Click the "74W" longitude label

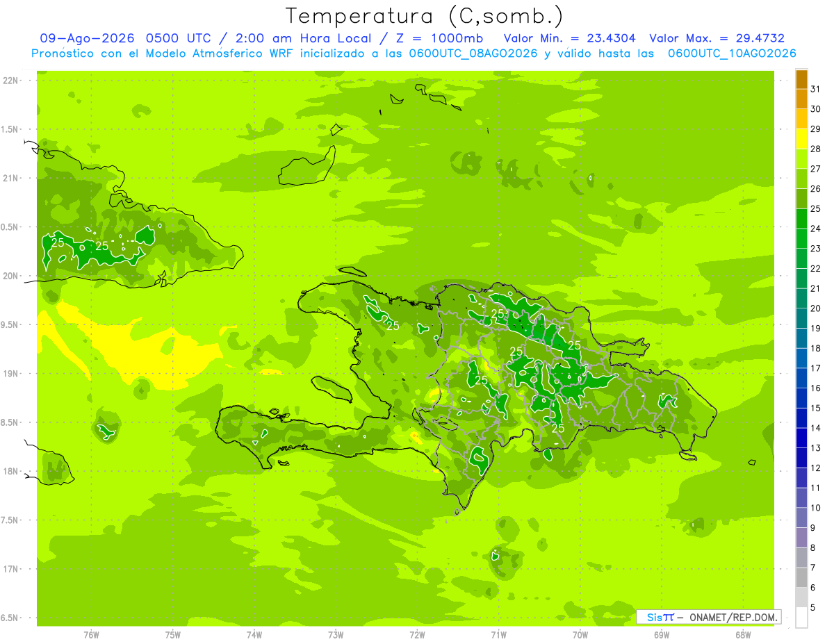254,634
